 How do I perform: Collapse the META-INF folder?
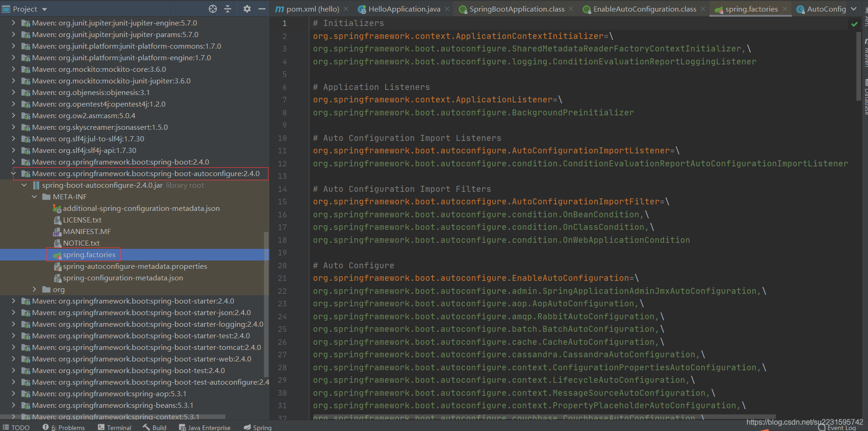(34, 196)
